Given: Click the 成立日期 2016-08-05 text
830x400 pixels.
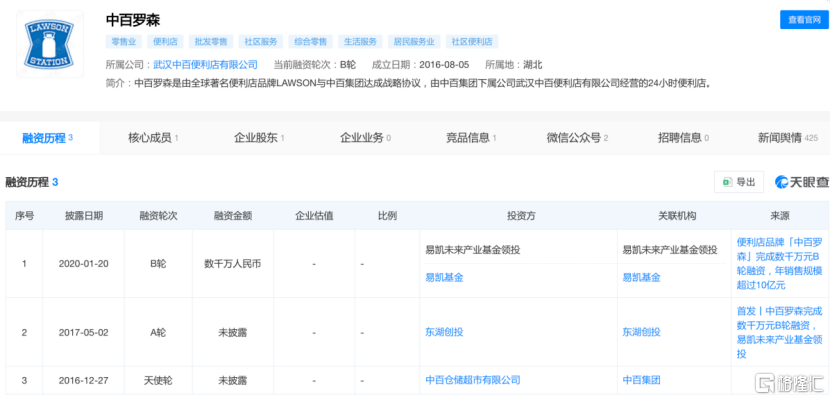Looking at the screenshot, I should (420, 65).
